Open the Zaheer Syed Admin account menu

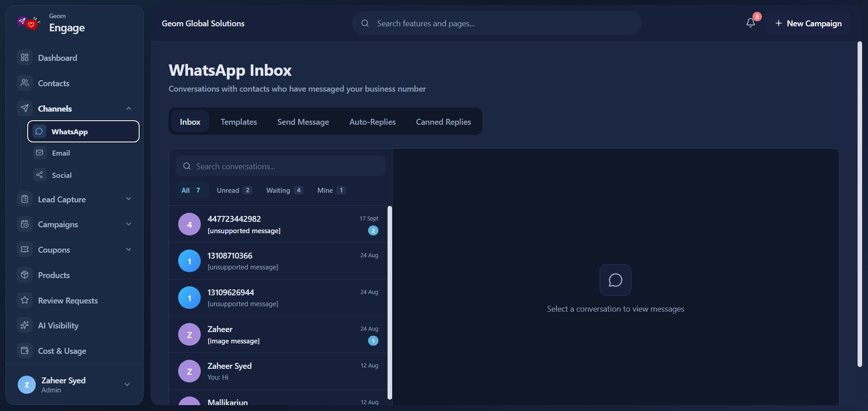click(x=74, y=385)
